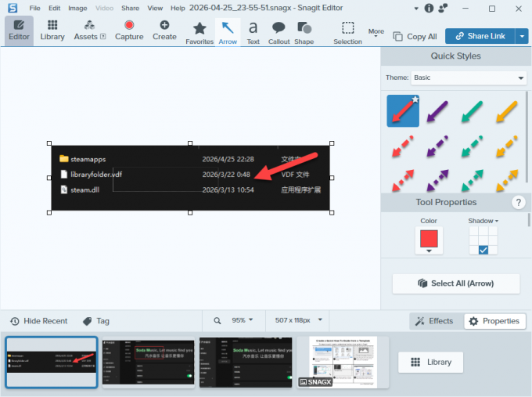The width and height of the screenshot is (532, 397).
Task: Select the Shape tool
Action: [x=304, y=33]
